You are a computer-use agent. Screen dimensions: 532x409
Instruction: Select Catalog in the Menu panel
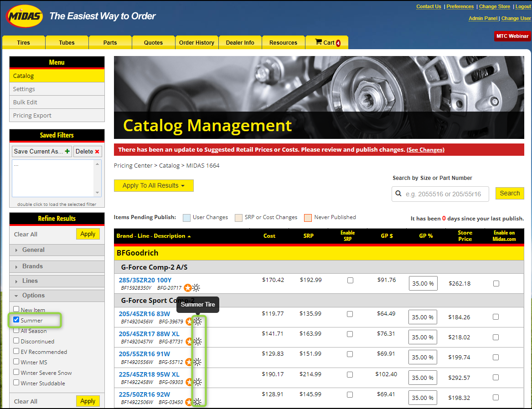pos(57,76)
